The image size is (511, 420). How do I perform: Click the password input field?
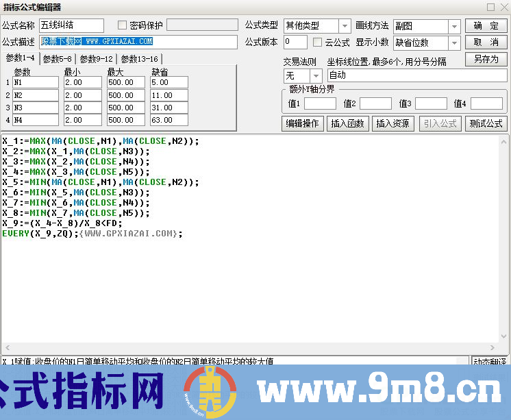(202, 25)
